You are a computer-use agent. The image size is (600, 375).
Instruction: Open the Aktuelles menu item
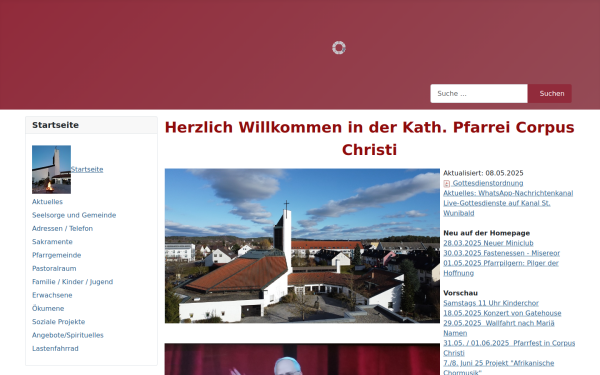pos(47,202)
